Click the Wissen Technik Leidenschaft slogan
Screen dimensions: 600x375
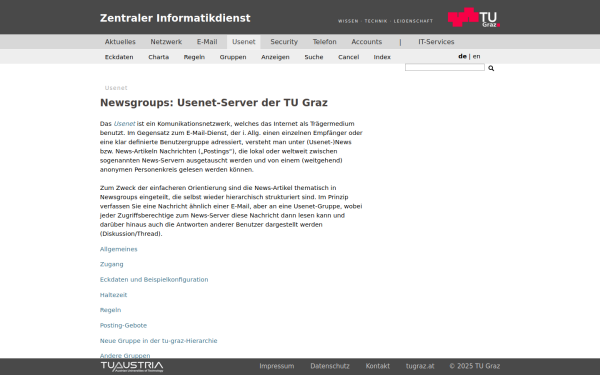point(385,21)
